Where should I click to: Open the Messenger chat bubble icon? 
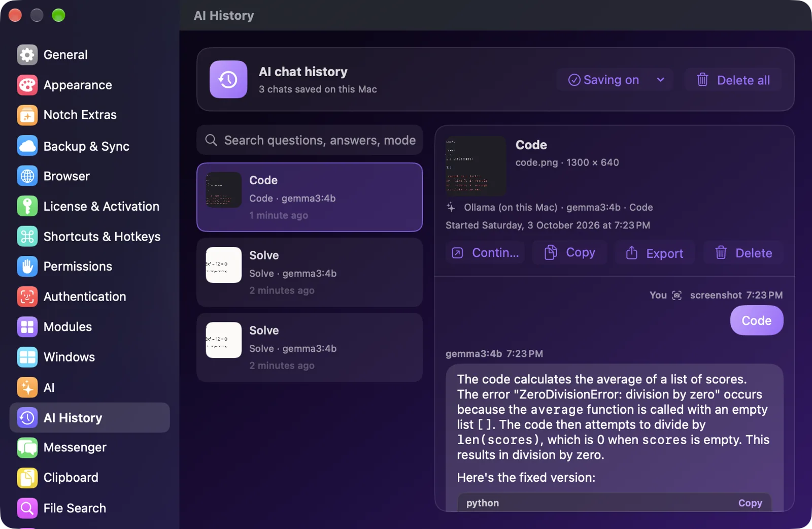(27, 448)
